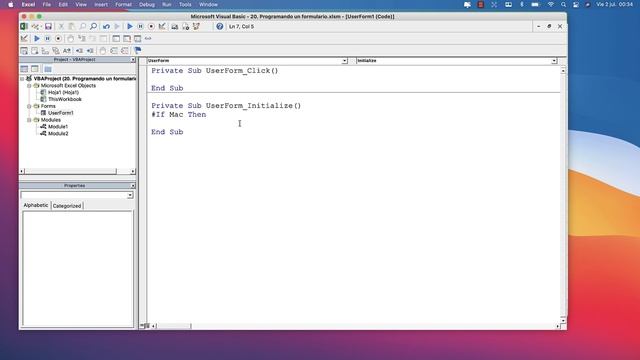Collapse the VBAProject root node

[22, 78]
